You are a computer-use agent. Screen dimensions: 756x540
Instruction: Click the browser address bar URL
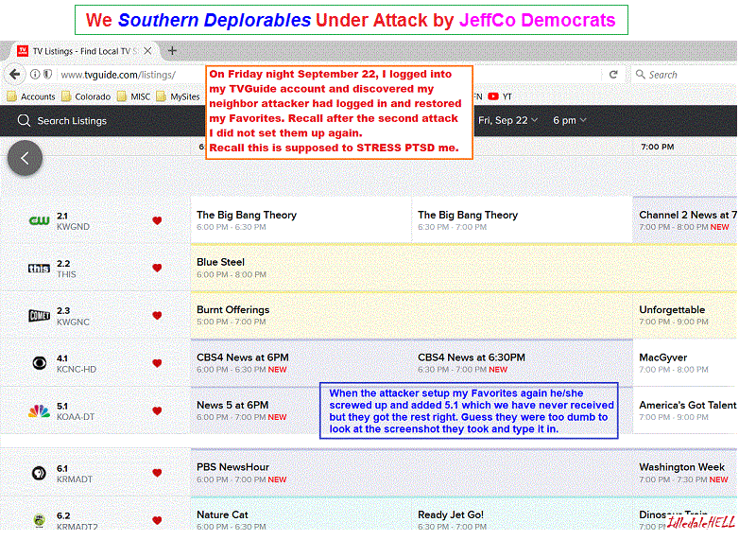click(x=118, y=75)
